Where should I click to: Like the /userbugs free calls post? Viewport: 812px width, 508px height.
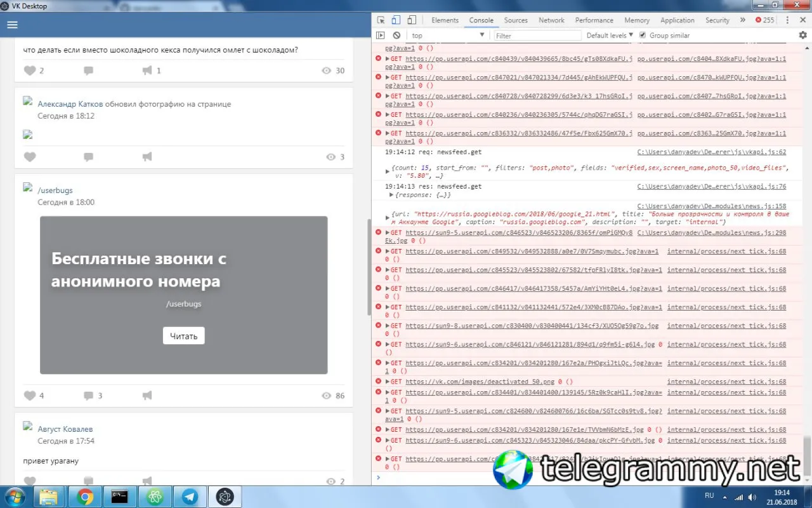click(x=30, y=396)
